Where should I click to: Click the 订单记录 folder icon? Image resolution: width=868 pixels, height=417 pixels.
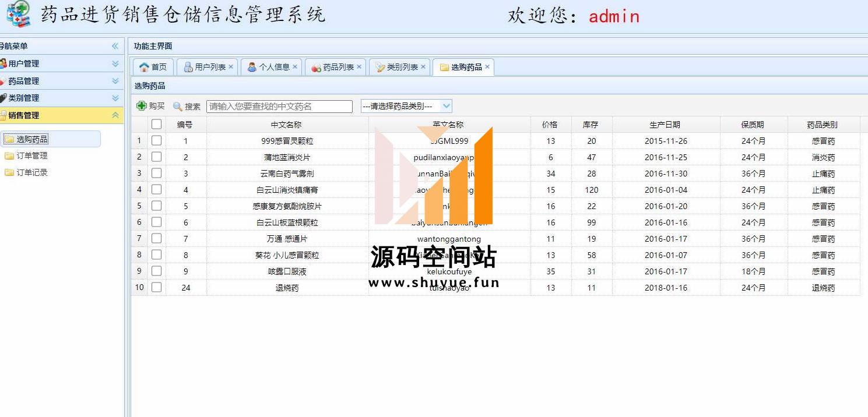pyautogui.click(x=9, y=172)
